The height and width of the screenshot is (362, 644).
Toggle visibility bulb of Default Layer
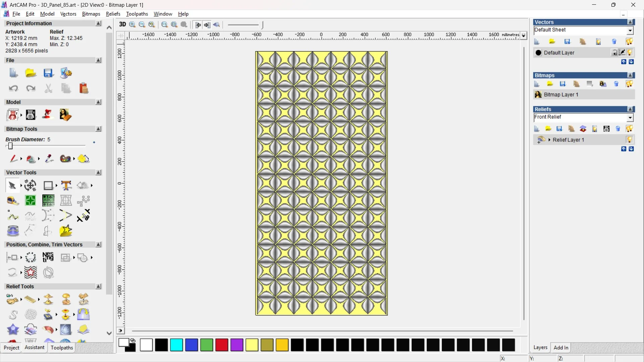[x=630, y=53]
